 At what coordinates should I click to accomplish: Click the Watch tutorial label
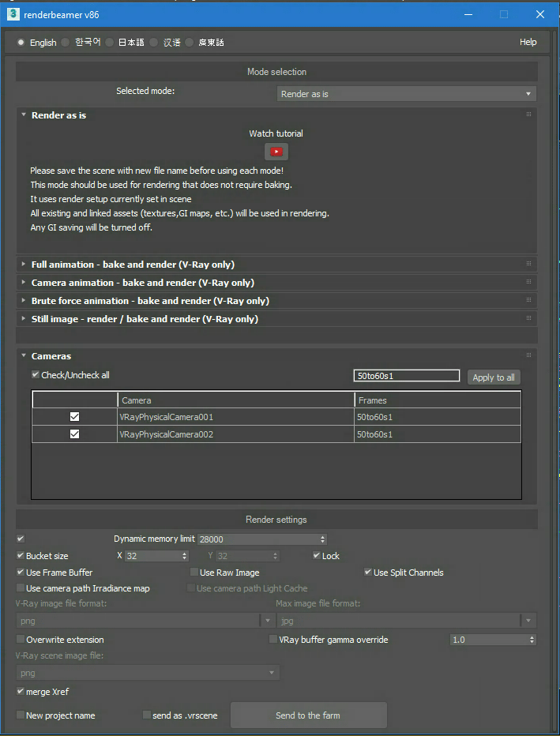276,133
